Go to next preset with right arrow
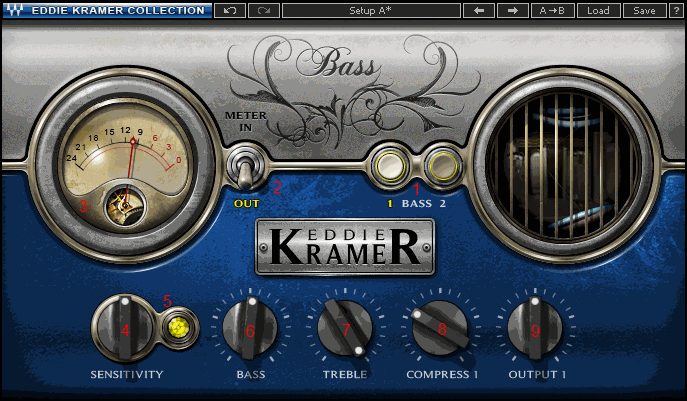 (x=513, y=11)
